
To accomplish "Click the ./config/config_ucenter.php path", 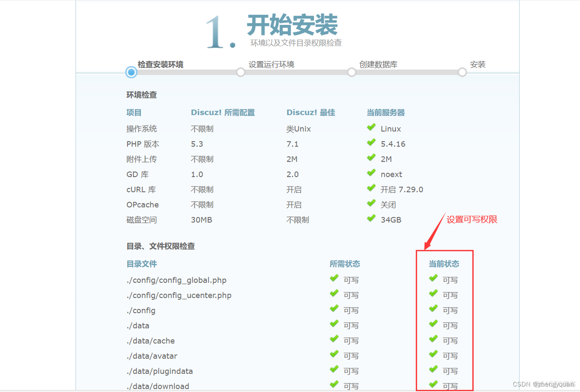I will pos(179,295).
